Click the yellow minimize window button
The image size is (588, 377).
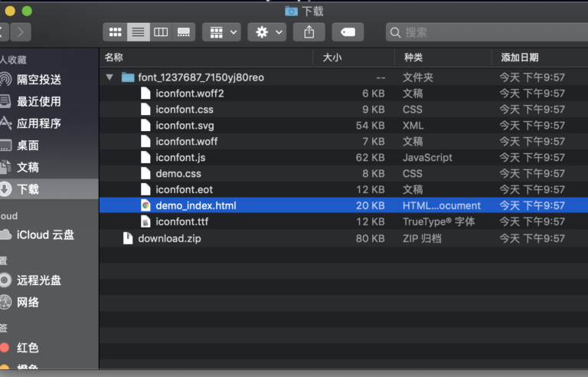tap(10, 11)
